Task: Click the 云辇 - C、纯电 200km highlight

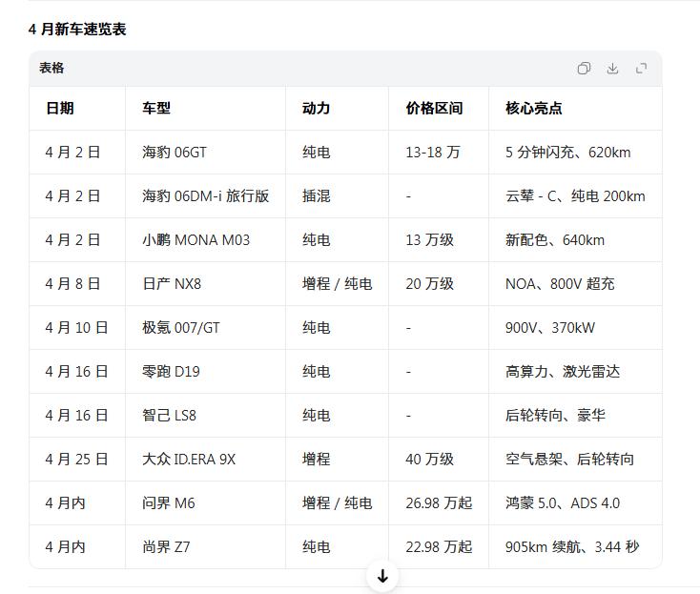Action: click(575, 195)
